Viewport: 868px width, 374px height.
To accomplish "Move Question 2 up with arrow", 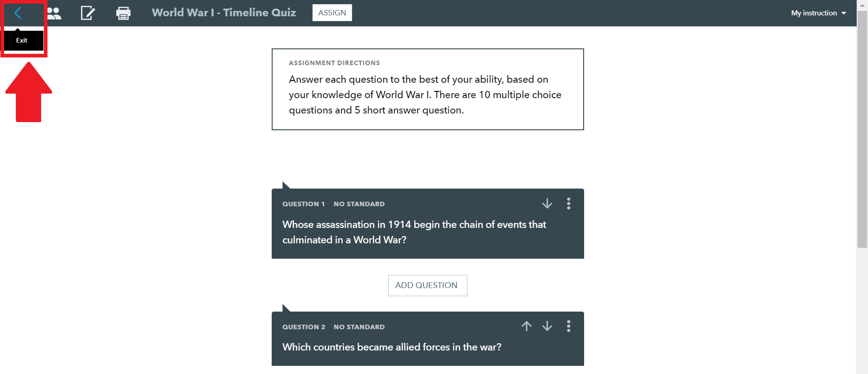I will (526, 326).
